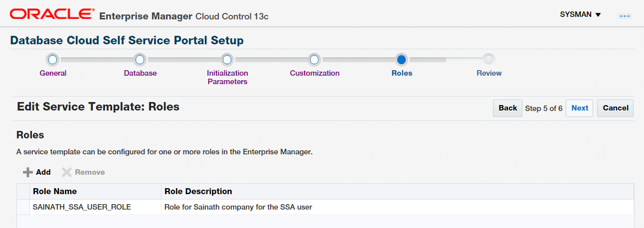
Task: Click the Roles step label
Action: pos(402,73)
